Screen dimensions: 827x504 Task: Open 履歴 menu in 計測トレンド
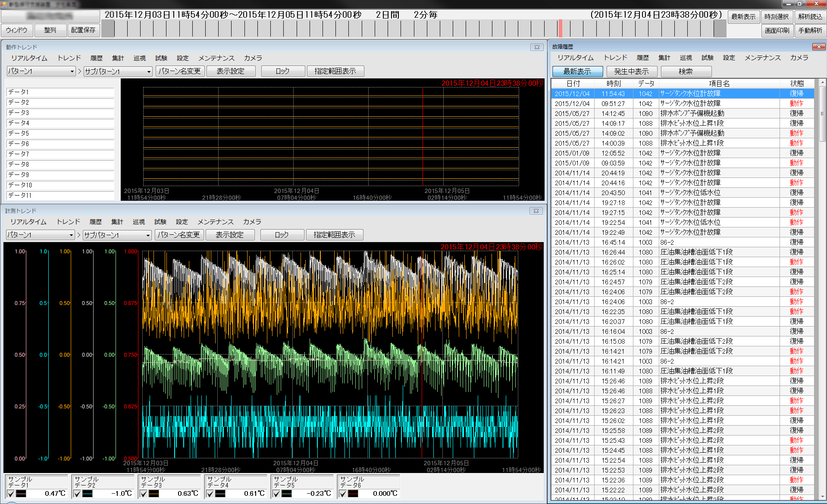[x=96, y=222]
